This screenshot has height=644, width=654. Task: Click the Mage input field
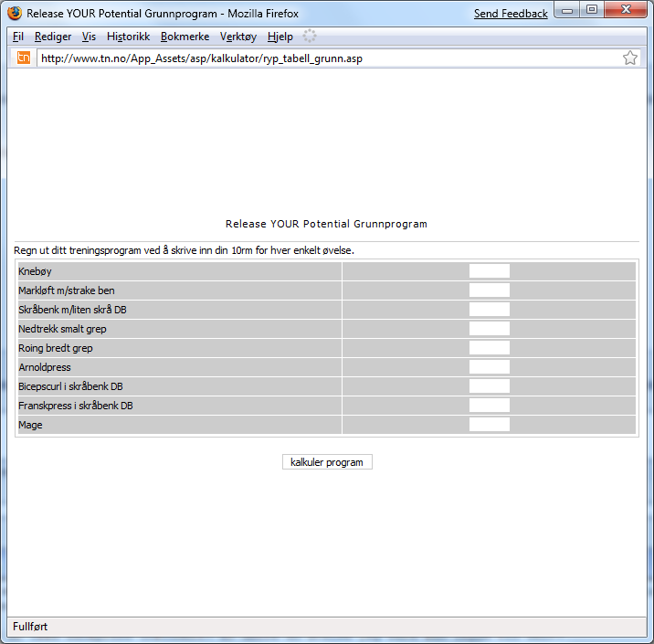click(490, 424)
